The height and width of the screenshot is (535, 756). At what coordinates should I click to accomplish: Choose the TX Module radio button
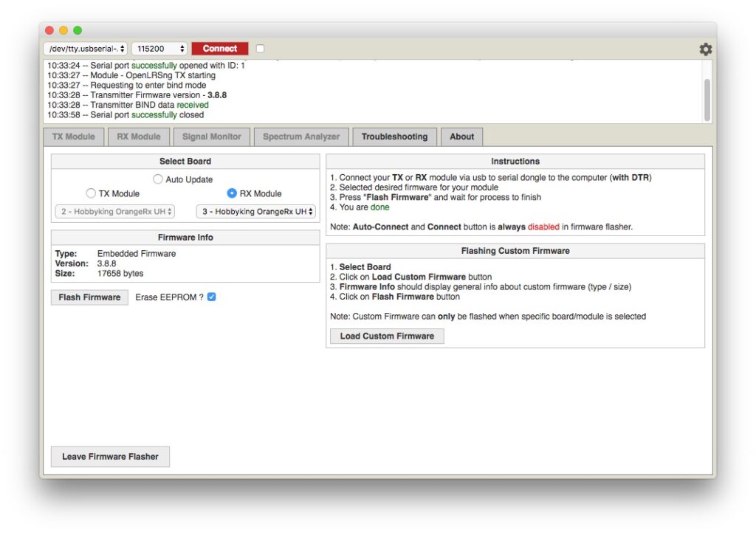91,193
